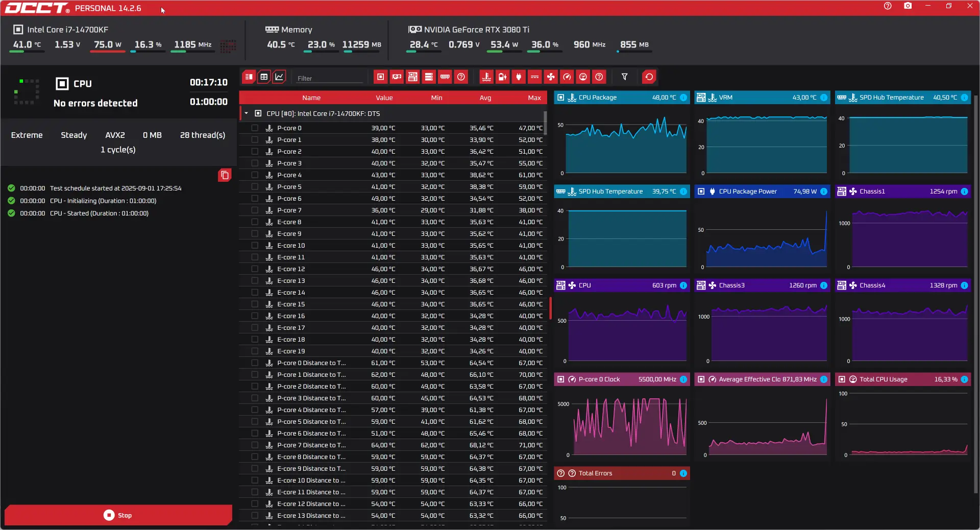Toggle the motherboard sensor filter icon
The height and width of the screenshot is (530, 980).
(413, 77)
